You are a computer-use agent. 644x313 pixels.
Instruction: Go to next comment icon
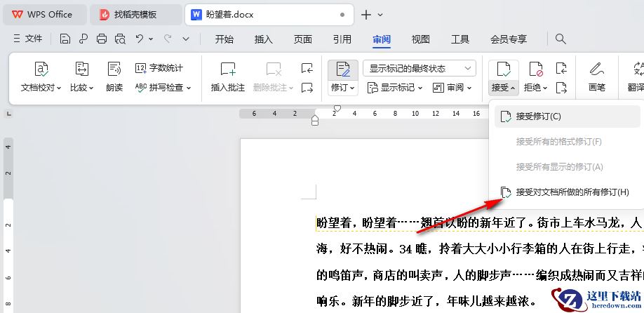tap(307, 88)
